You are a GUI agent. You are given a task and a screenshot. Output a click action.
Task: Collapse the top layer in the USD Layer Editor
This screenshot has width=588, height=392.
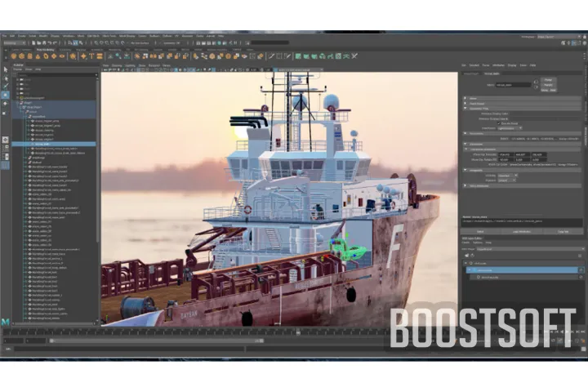pyautogui.click(x=465, y=263)
